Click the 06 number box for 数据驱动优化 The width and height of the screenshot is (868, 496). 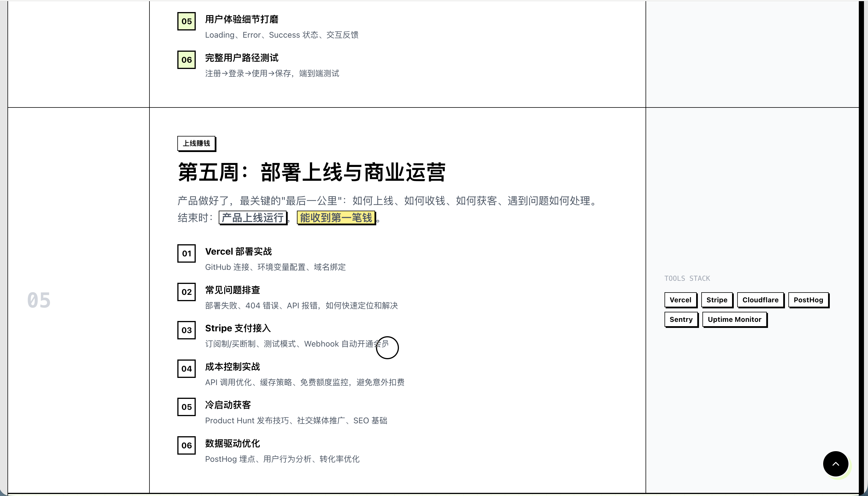[186, 445]
